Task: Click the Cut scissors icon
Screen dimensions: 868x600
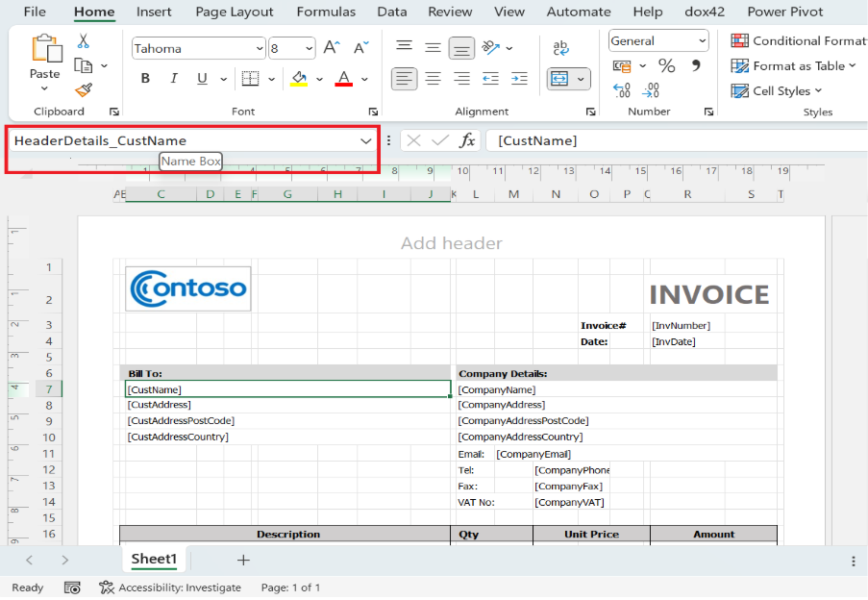Action: [x=84, y=41]
